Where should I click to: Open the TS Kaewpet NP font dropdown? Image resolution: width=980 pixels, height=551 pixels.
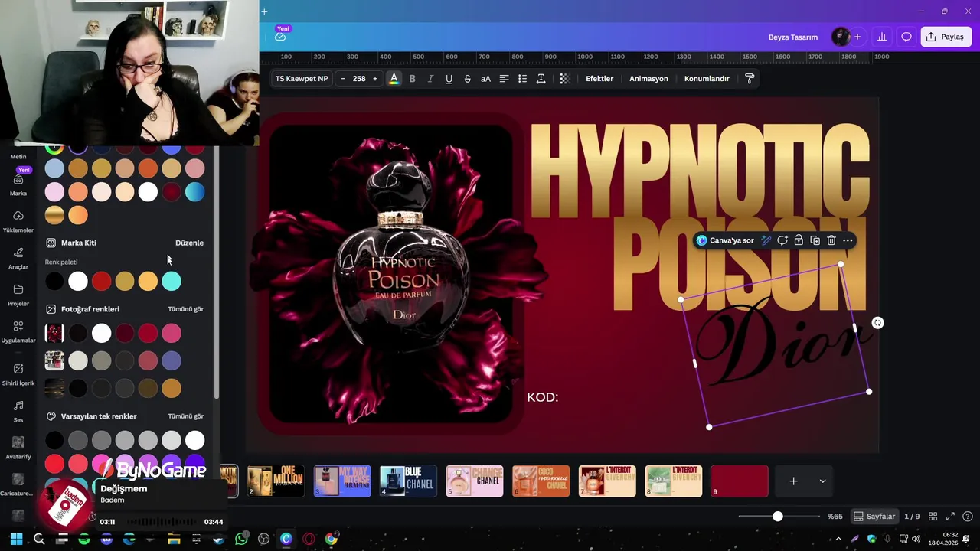302,79
